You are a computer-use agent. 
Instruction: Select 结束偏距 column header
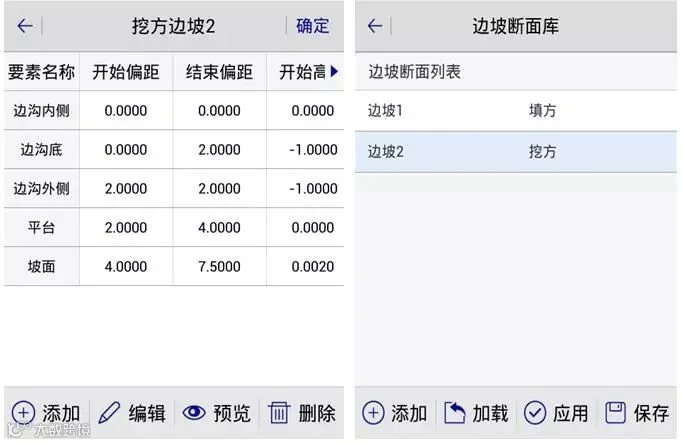pos(219,72)
